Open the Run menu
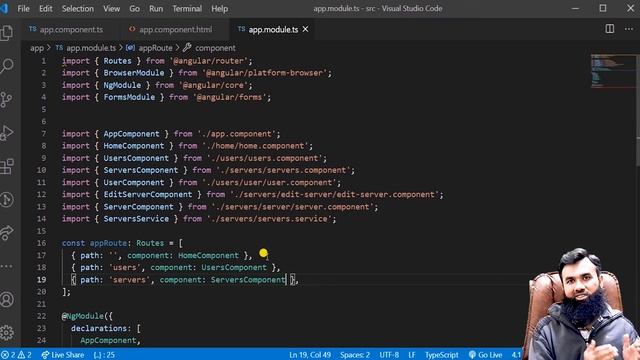 tap(156, 9)
